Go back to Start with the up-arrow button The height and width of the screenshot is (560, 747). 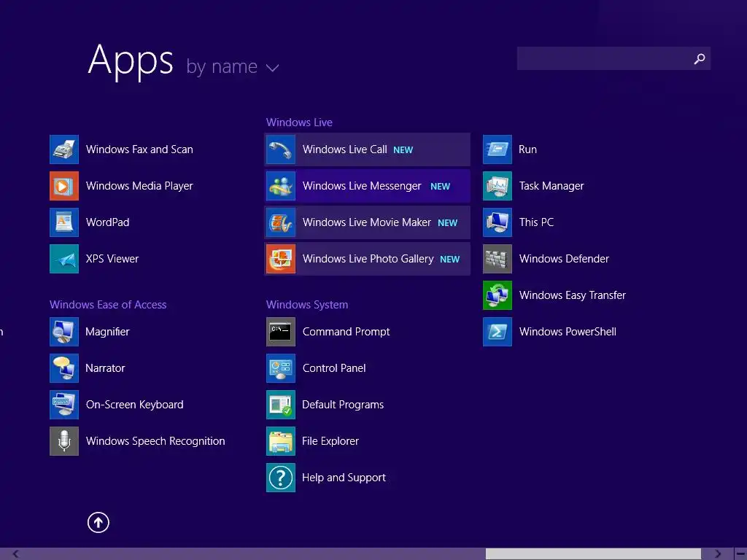(x=98, y=522)
